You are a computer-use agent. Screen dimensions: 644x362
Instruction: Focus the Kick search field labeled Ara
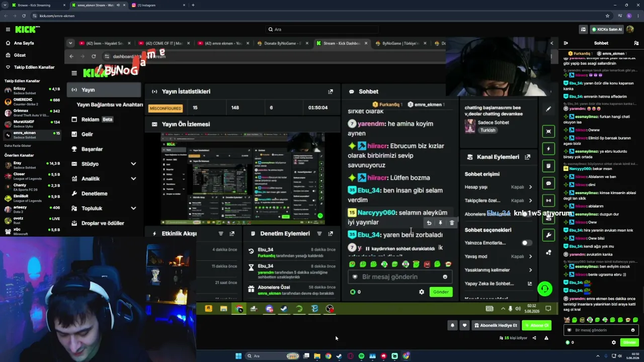[322, 30]
